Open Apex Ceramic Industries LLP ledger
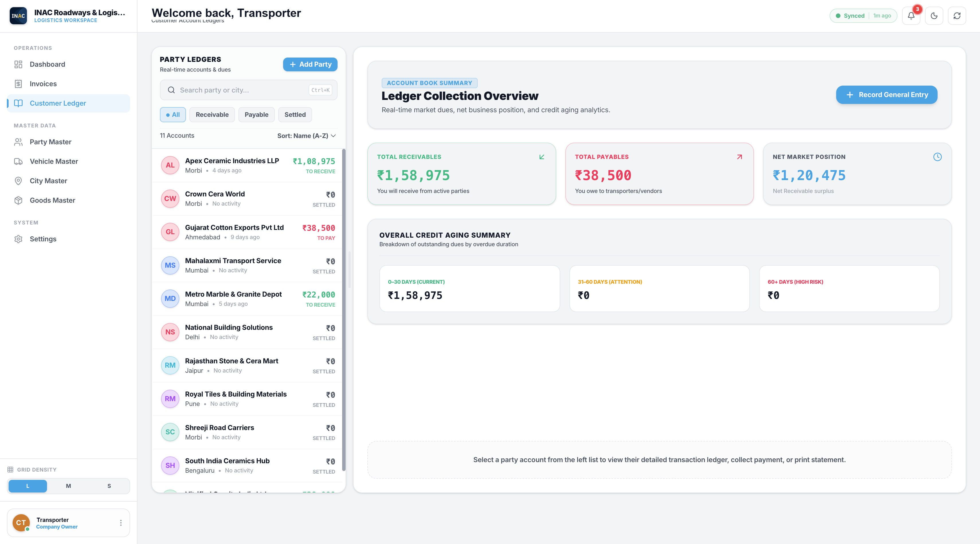Viewport: 980px width, 544px height. point(248,165)
